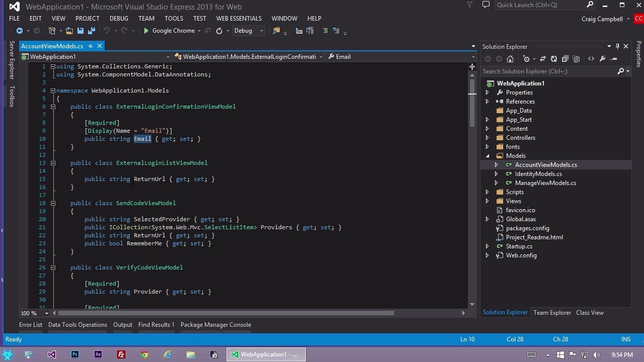Viewport: 644px width, 362px height.
Task: Open the FILE menu
Action: [x=14, y=18]
